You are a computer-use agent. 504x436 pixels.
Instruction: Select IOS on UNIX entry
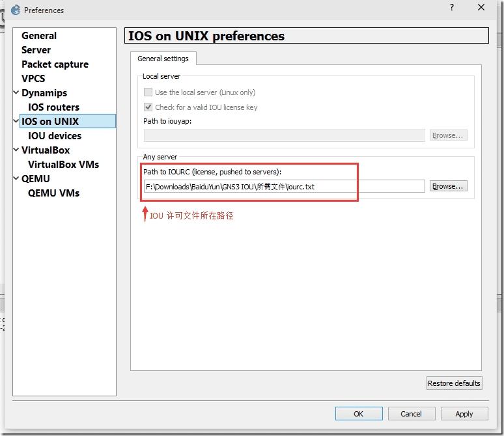(68, 122)
